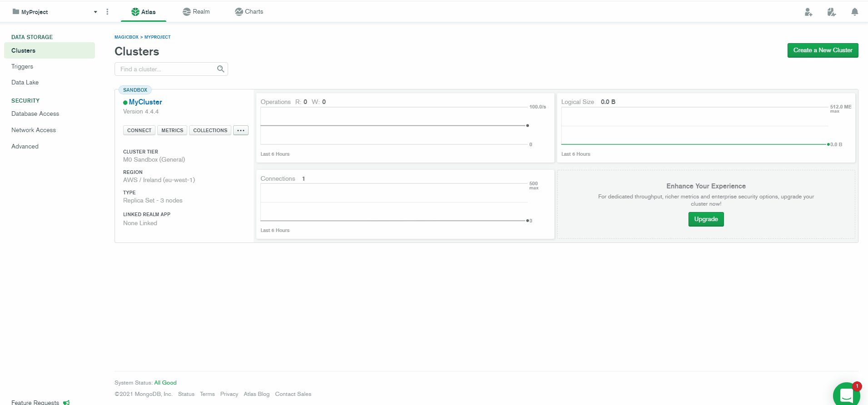Click the MYPROJECT breadcrumb link
868x405 pixels.
click(158, 37)
